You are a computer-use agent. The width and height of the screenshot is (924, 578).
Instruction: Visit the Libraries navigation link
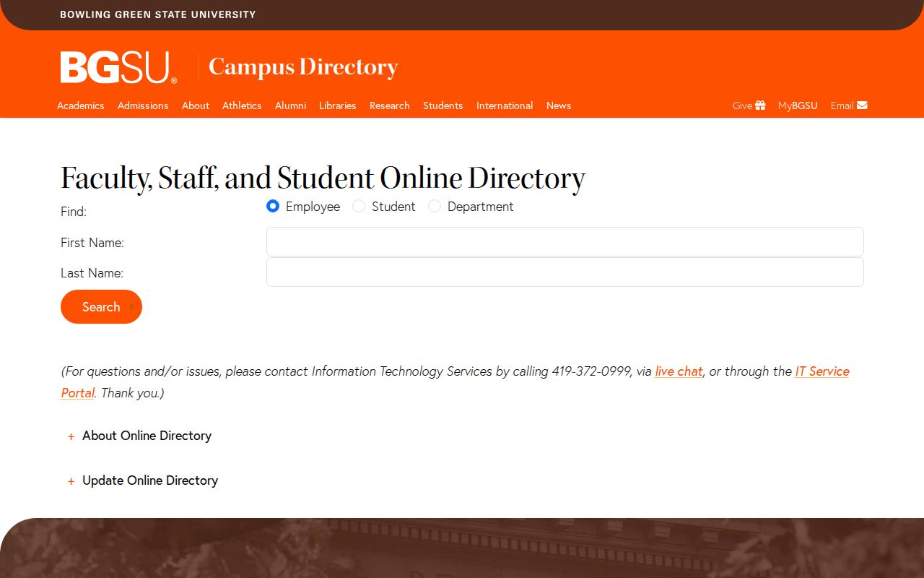[x=338, y=105]
